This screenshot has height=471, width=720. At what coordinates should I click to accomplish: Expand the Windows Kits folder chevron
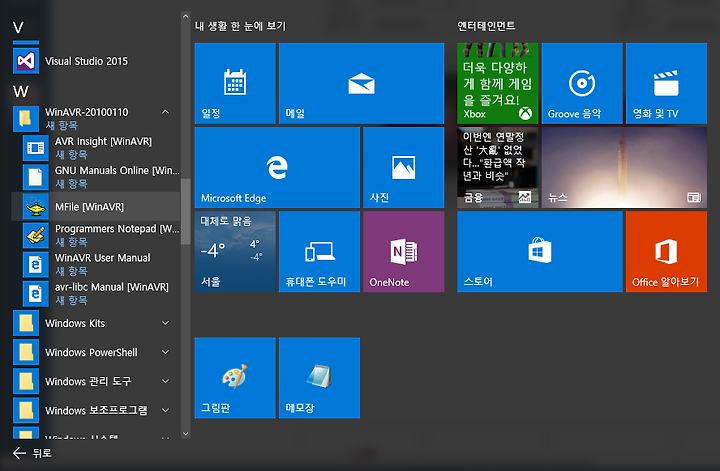coord(165,323)
